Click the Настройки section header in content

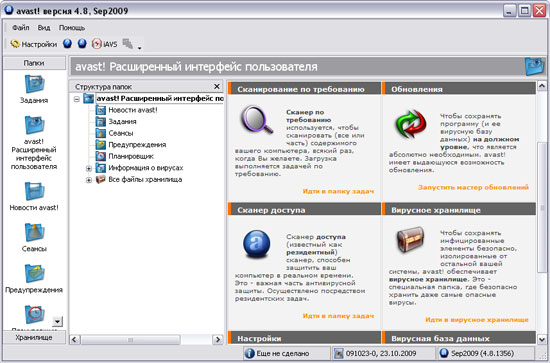[304, 338]
